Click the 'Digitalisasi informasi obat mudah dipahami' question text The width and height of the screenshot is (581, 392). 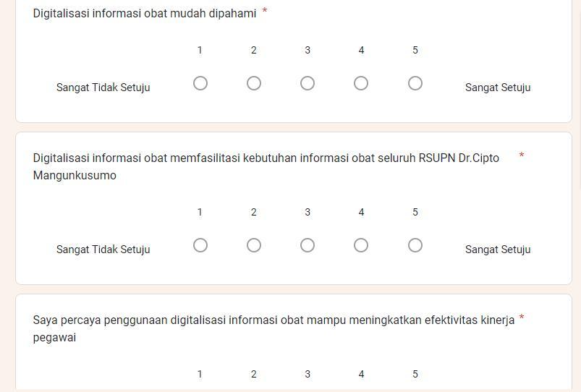coord(145,13)
